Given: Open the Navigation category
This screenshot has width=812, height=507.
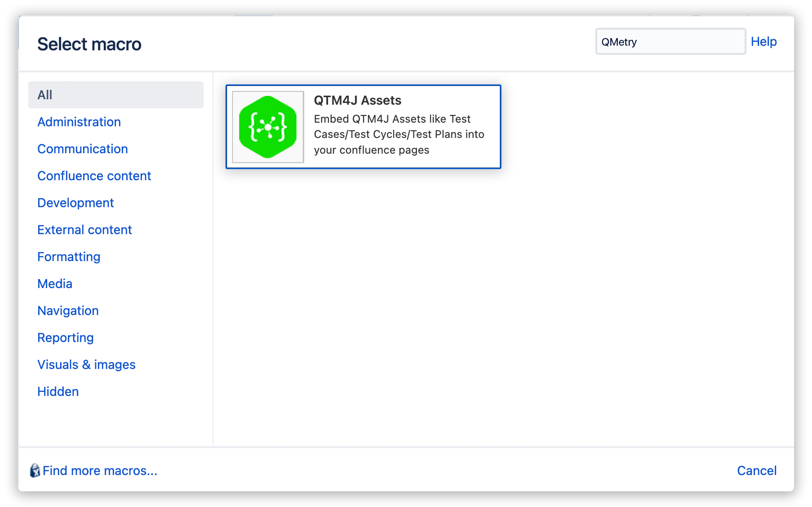Looking at the screenshot, I should click(68, 311).
